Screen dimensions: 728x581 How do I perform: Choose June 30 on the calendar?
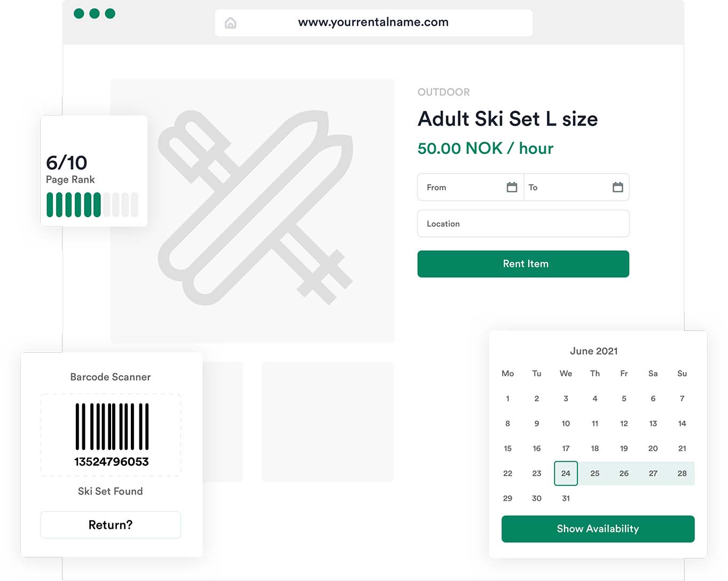(x=537, y=498)
